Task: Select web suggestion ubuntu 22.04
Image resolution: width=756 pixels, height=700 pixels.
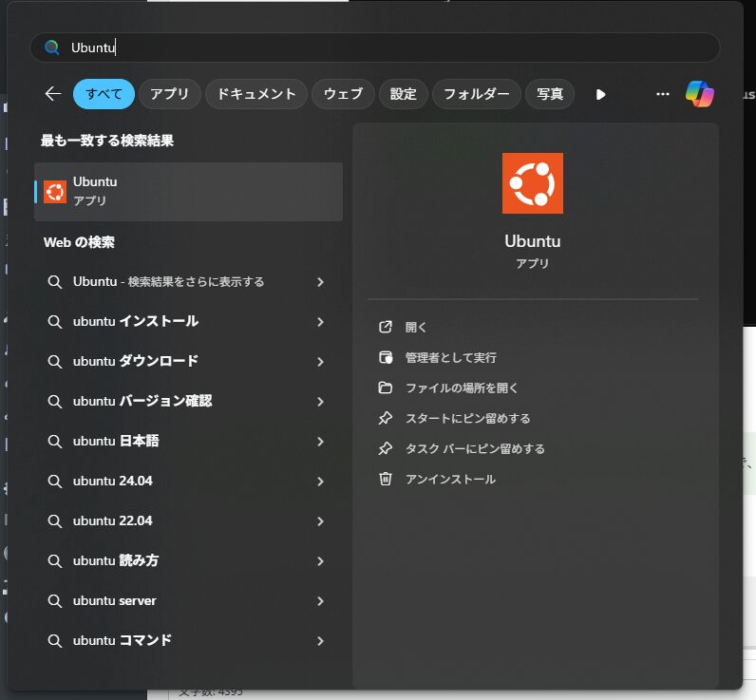Action: [x=188, y=521]
